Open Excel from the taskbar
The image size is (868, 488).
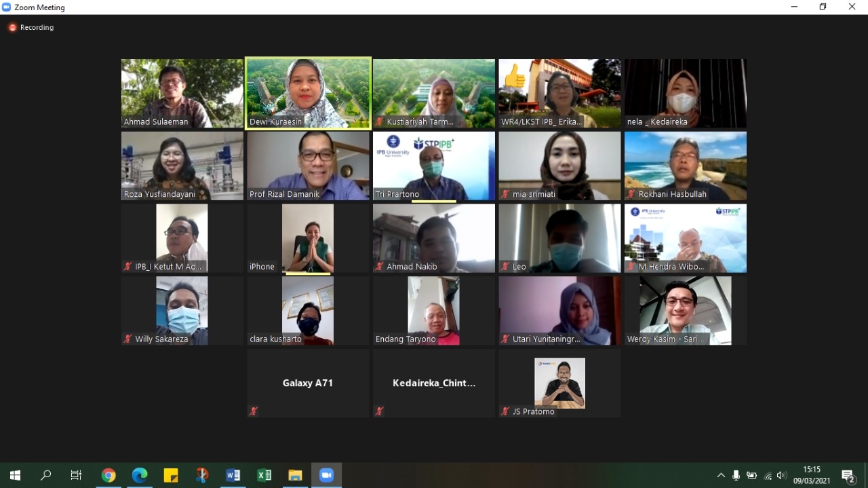click(x=264, y=475)
